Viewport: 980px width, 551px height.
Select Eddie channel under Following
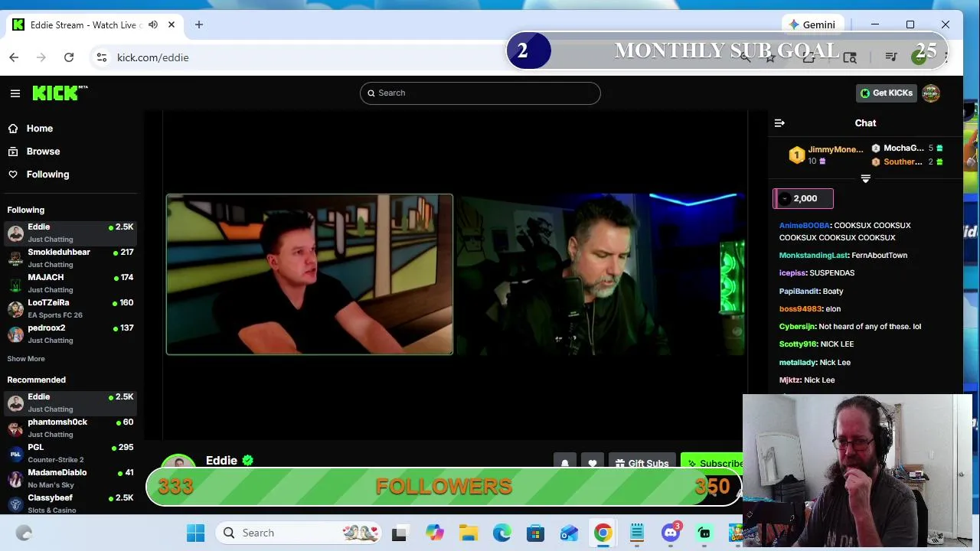(70, 233)
